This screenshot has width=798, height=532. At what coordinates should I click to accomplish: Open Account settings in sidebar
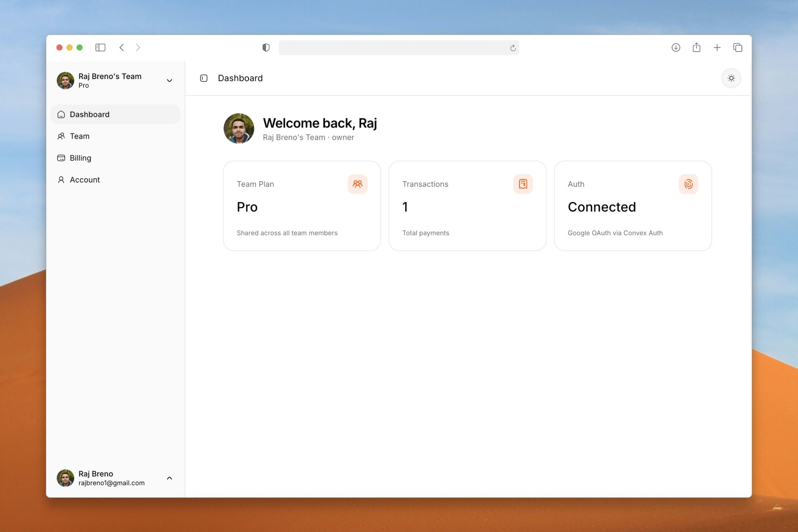pyautogui.click(x=84, y=180)
